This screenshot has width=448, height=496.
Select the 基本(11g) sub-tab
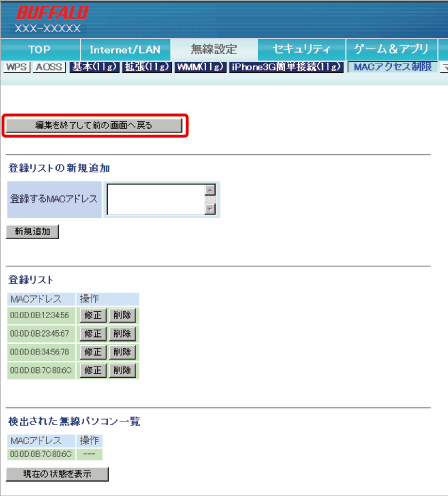tap(95, 67)
